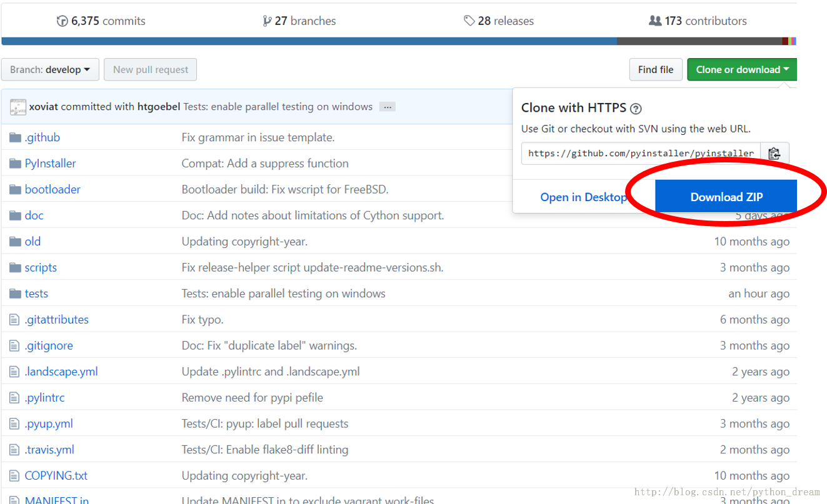Open the old folder

tap(33, 242)
